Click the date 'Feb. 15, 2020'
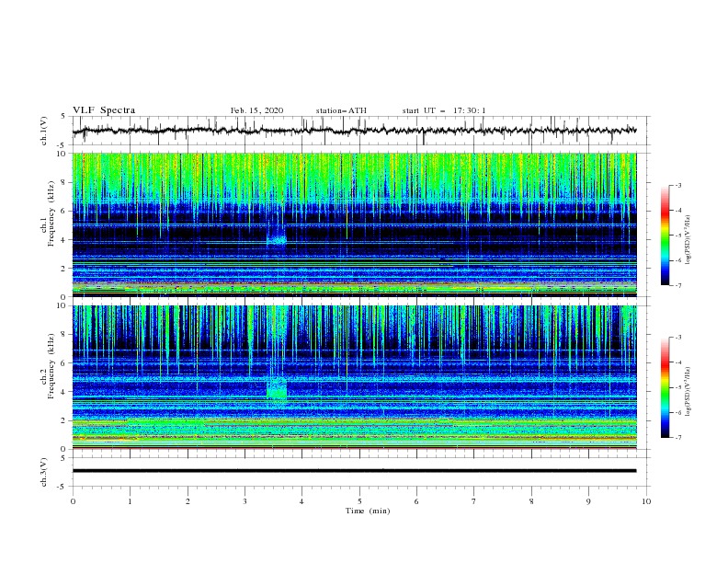The height and width of the screenshot is (563, 728). (x=256, y=110)
